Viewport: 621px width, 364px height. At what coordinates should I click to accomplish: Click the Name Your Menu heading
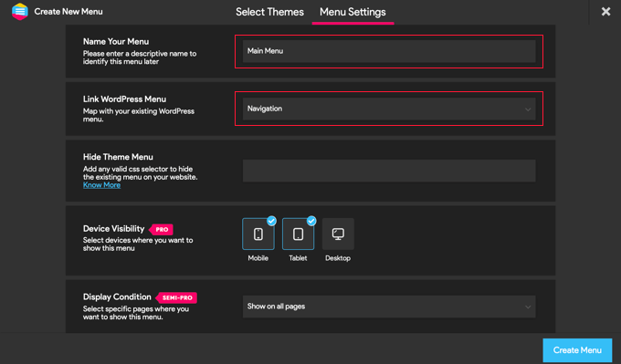tap(116, 42)
